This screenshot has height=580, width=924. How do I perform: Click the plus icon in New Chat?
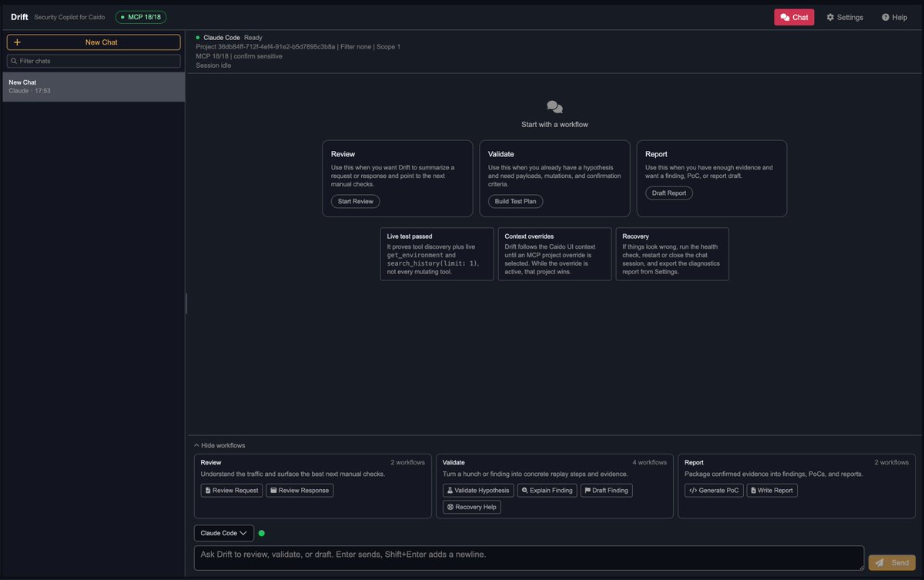[17, 42]
